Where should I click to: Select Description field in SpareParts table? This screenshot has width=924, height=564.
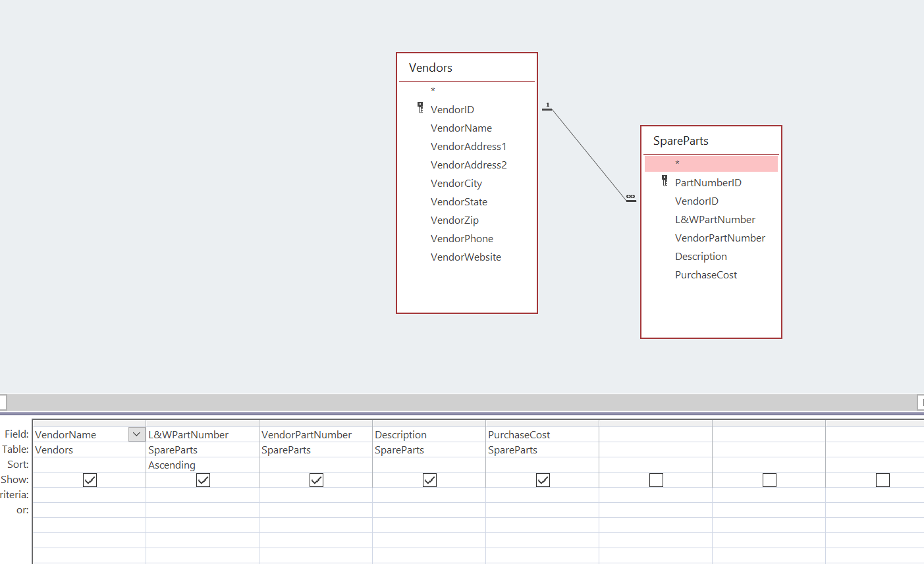(x=701, y=257)
